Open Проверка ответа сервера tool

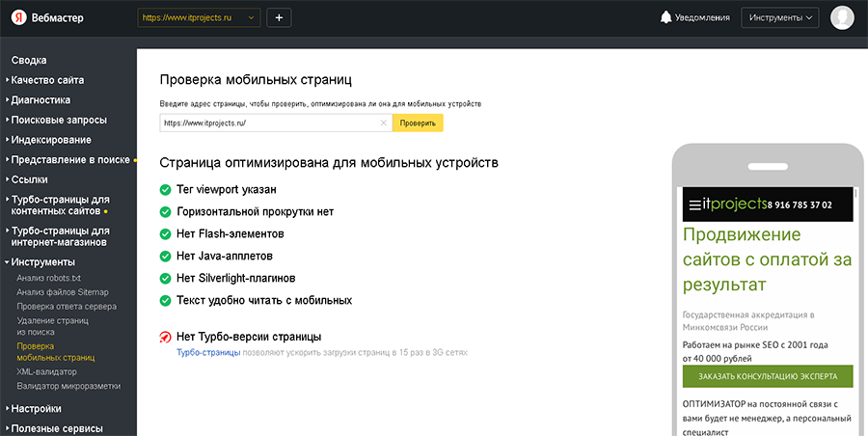67,307
